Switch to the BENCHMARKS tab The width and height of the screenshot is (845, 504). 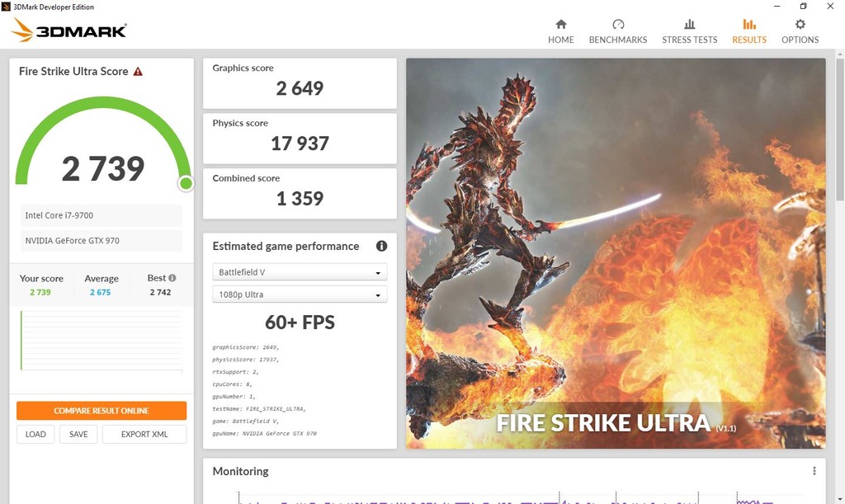[x=618, y=31]
